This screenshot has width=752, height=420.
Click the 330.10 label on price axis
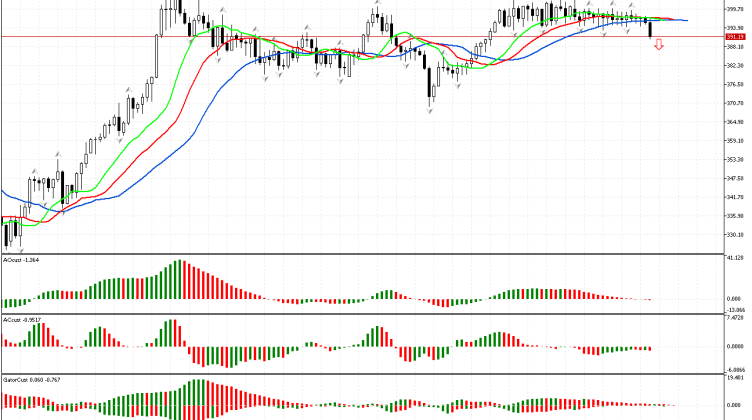pos(735,234)
